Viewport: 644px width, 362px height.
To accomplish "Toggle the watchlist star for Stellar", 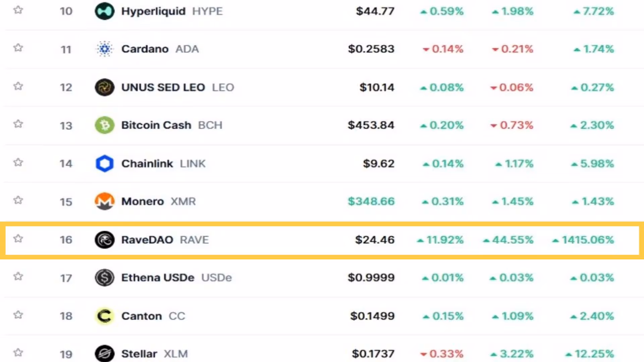I will (x=18, y=353).
